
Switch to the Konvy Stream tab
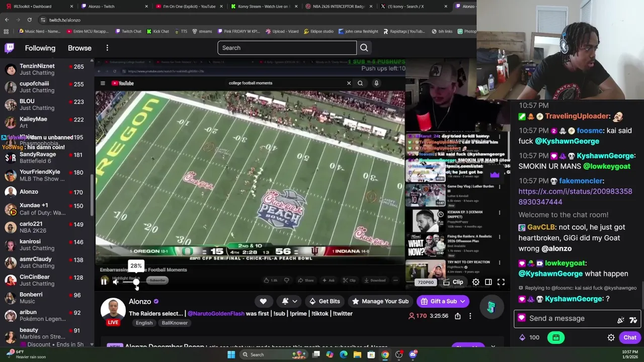[x=263, y=7]
